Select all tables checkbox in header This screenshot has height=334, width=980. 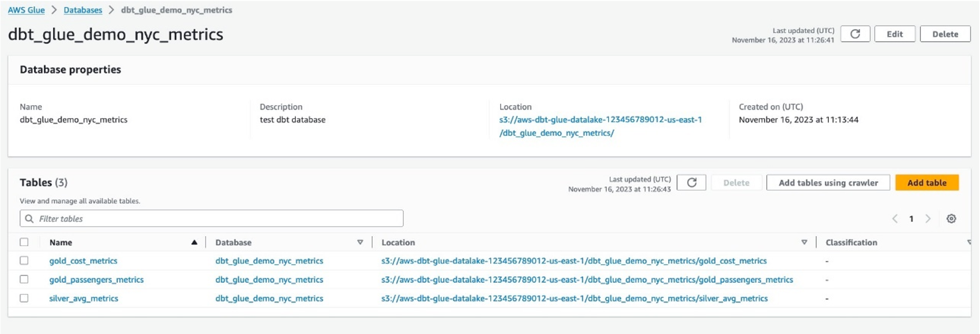24,242
